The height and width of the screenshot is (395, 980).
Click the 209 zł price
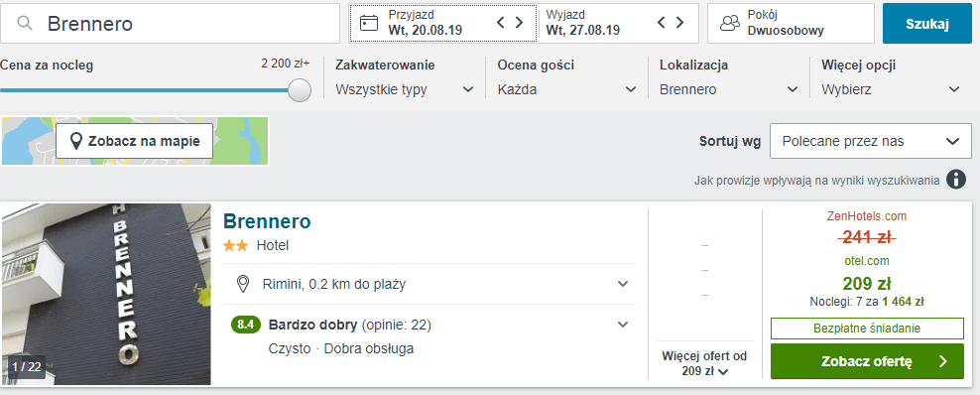(866, 284)
